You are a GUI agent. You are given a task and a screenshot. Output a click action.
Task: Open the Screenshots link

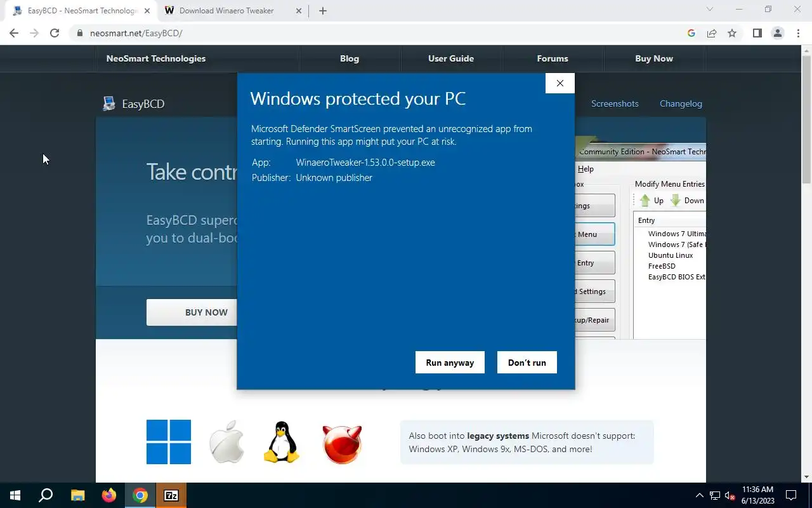[615, 104]
